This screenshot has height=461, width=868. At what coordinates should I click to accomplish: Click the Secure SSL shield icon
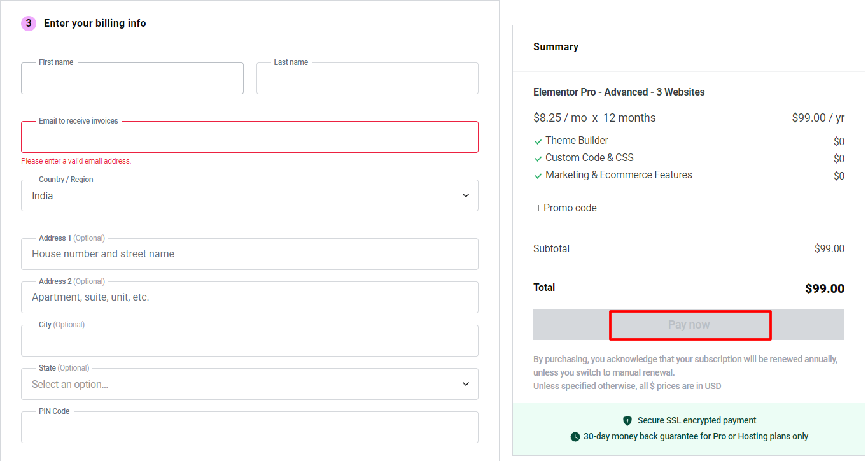point(627,421)
